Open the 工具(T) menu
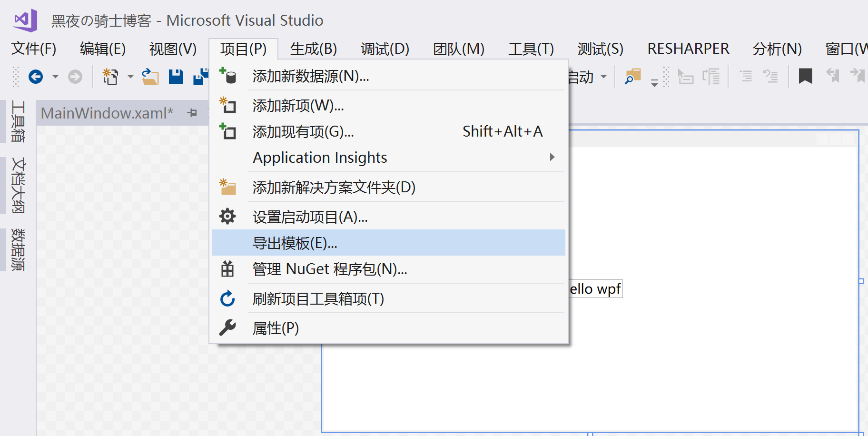868x436 pixels. tap(531, 49)
